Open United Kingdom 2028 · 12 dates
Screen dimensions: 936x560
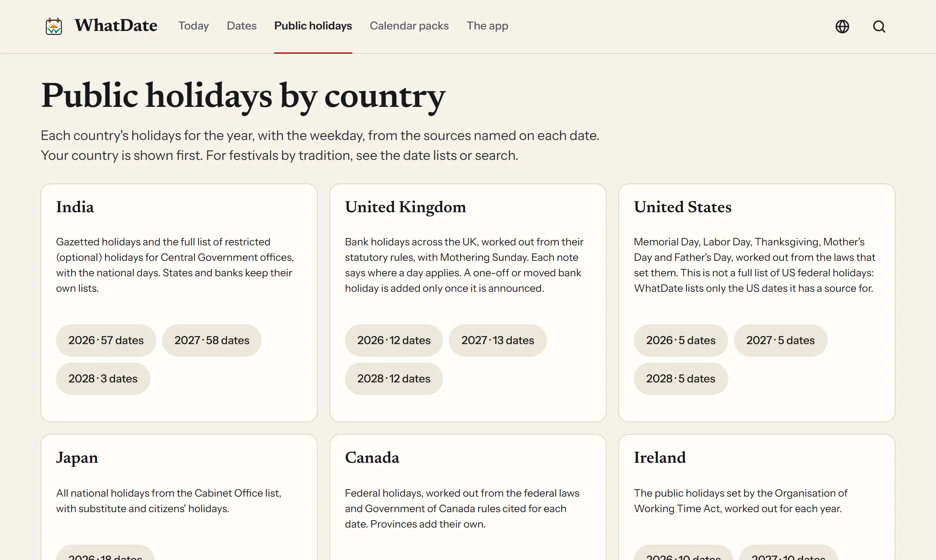pyautogui.click(x=394, y=378)
